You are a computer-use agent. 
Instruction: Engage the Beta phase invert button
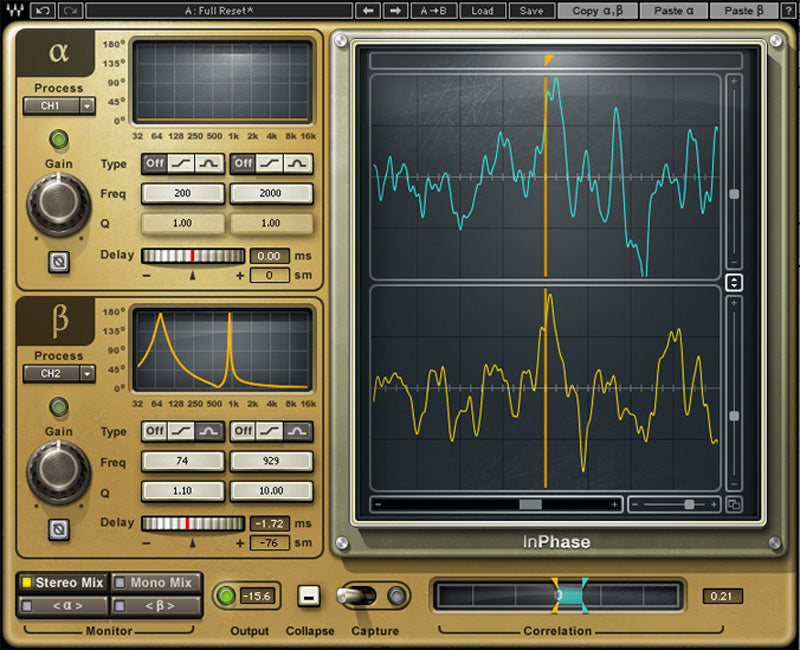pyautogui.click(x=60, y=527)
